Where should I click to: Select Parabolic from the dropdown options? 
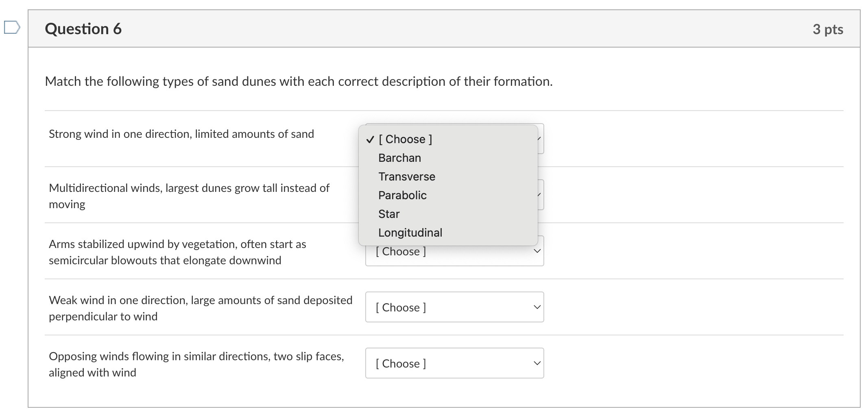402,195
